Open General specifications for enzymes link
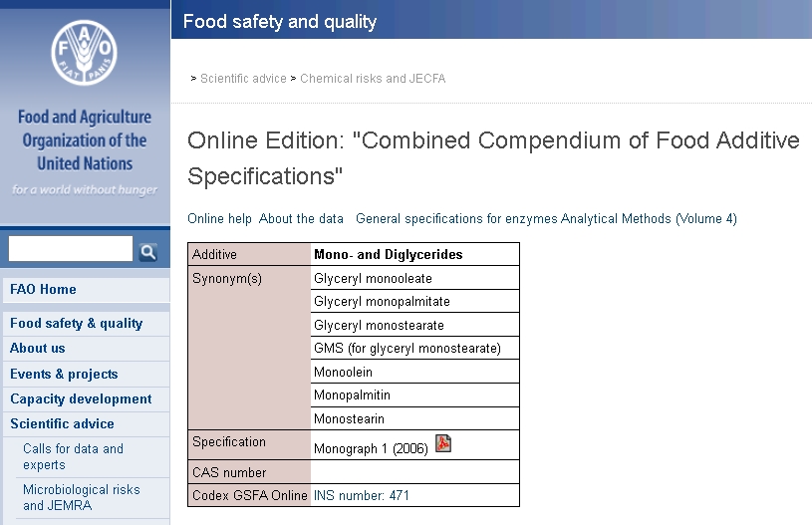 point(456,219)
